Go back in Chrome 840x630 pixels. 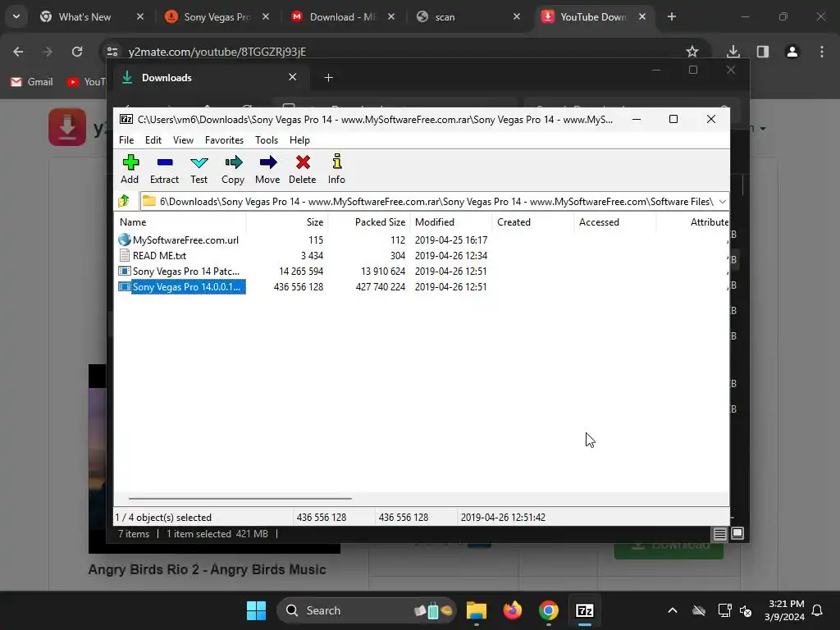tap(18, 52)
